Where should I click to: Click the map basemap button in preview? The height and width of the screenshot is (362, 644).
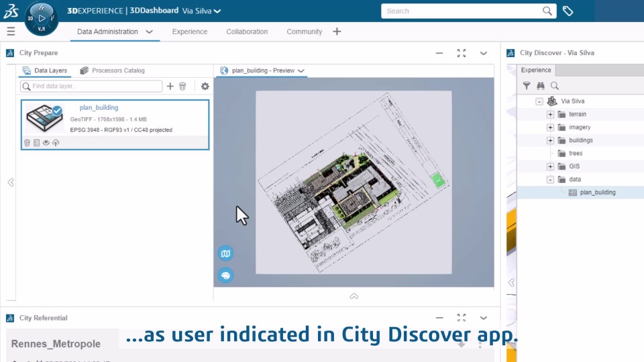pos(225,253)
